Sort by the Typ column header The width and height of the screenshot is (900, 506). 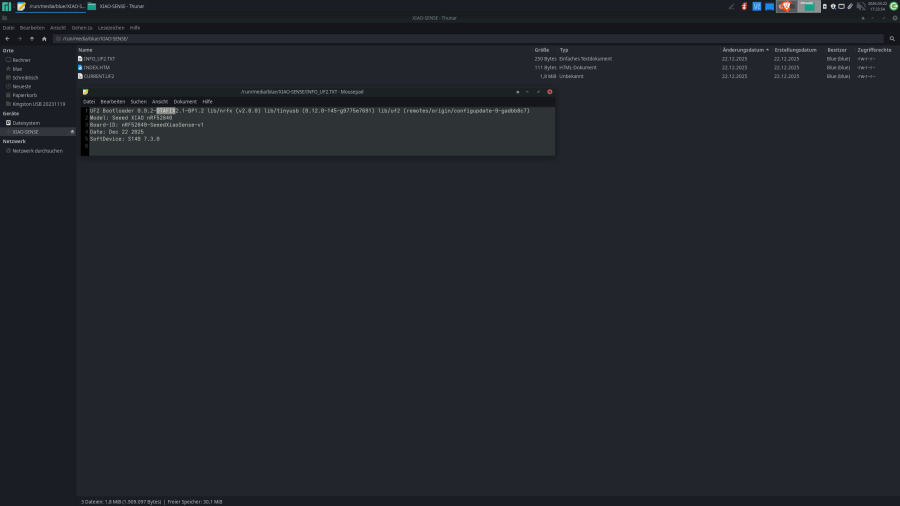(564, 49)
